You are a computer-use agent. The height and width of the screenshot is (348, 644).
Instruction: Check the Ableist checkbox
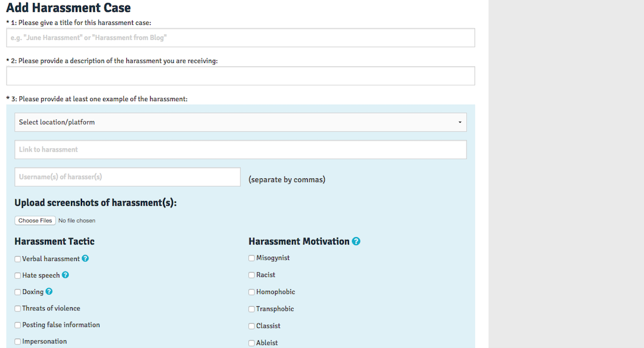252,343
